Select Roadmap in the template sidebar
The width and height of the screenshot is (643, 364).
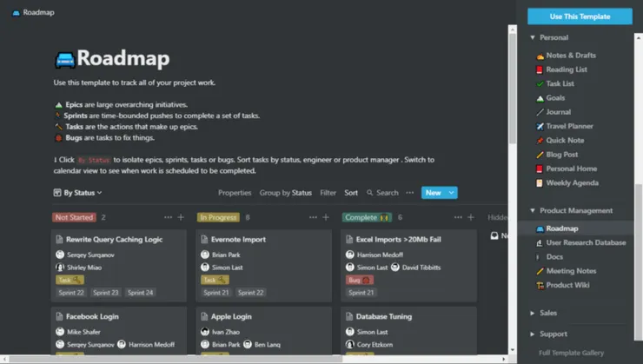[x=575, y=228]
